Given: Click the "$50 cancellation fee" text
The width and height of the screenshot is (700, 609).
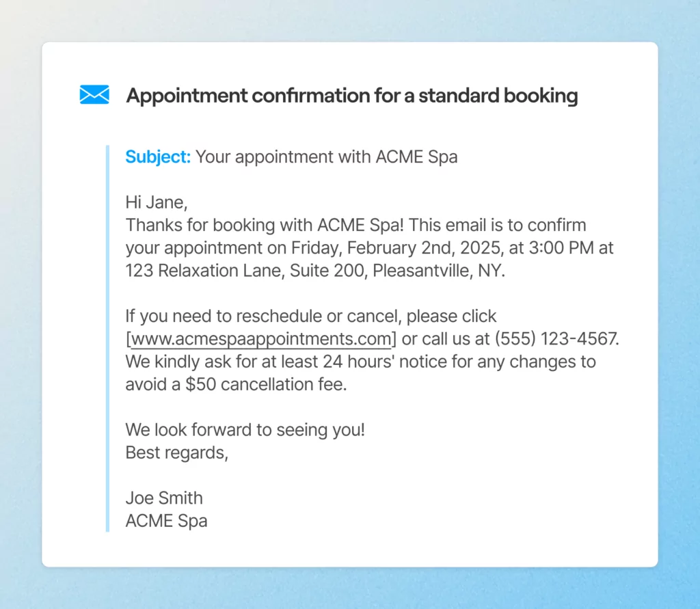Looking at the screenshot, I should click(266, 384).
